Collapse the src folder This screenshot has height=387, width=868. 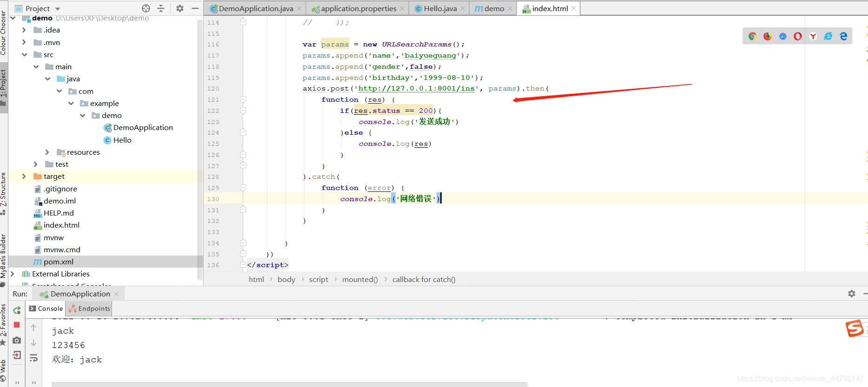24,54
